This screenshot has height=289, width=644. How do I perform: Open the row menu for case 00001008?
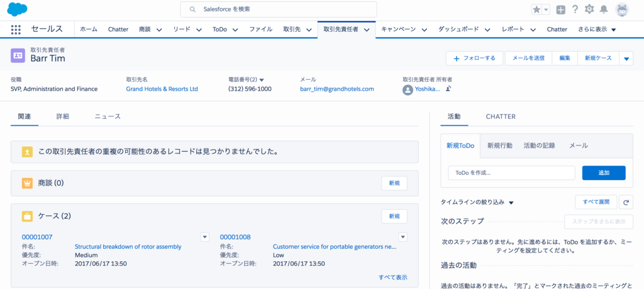403,237
